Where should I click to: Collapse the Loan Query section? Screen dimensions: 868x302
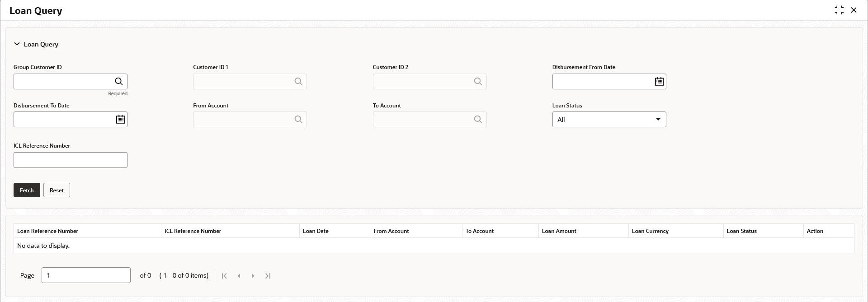pos(17,44)
